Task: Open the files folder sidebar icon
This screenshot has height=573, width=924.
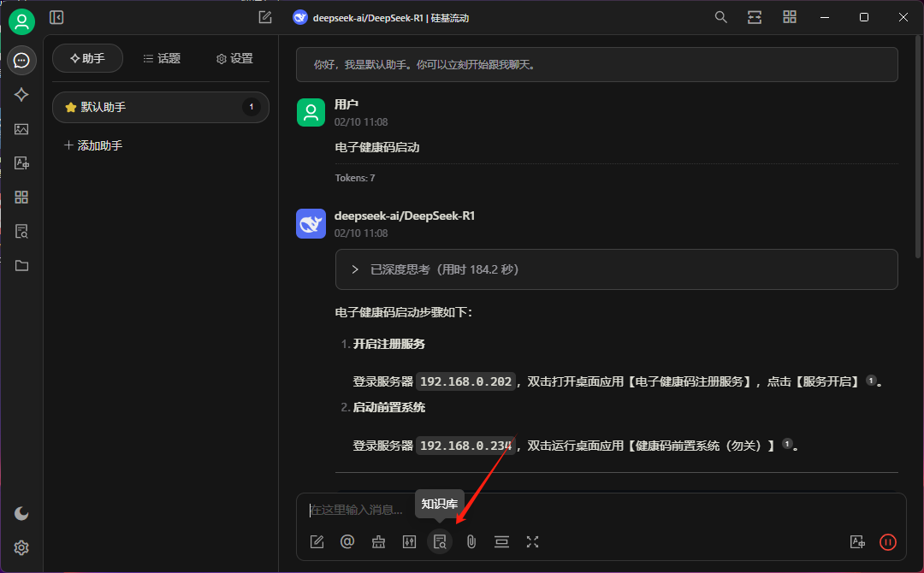Action: tap(21, 266)
